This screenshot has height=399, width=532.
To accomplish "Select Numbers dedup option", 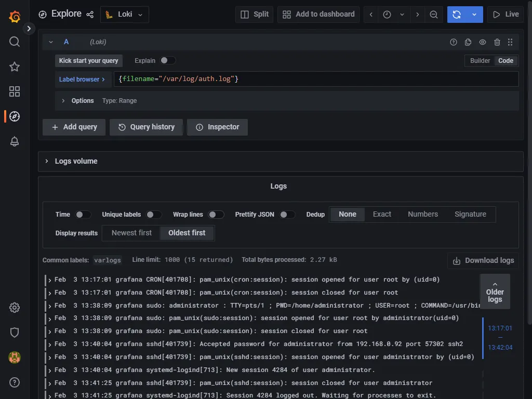I will tap(423, 215).
